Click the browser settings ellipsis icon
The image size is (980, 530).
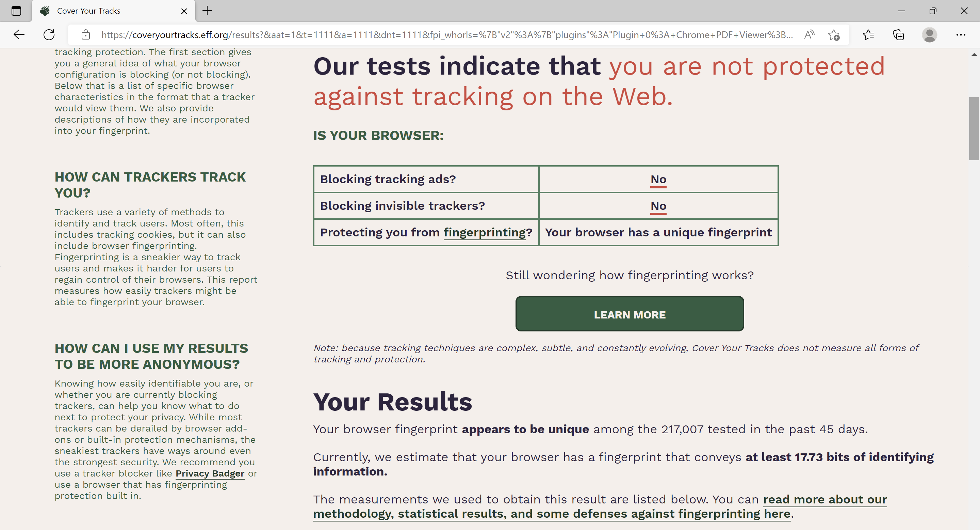click(961, 35)
